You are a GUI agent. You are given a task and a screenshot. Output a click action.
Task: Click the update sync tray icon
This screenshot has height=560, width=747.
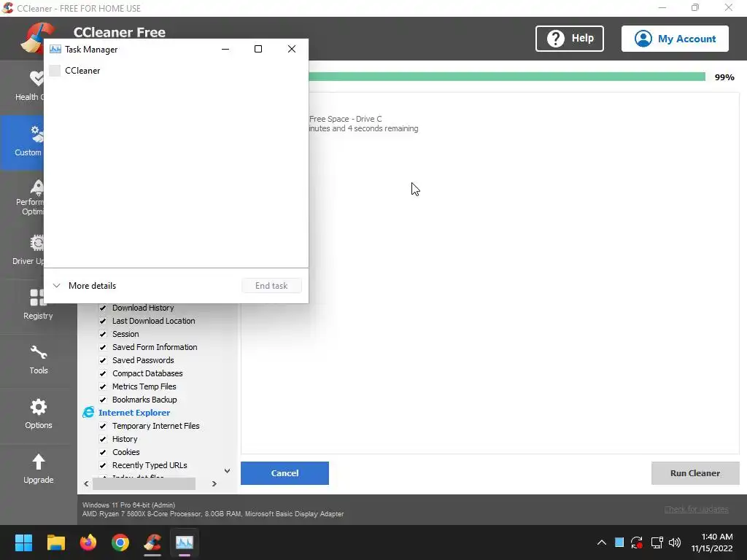637,542
